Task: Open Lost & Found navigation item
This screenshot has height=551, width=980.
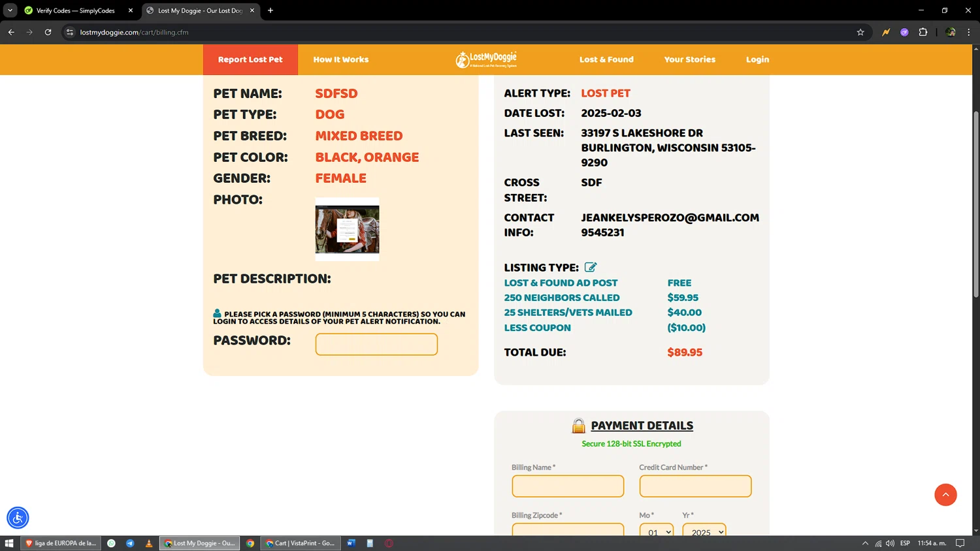Action: [x=606, y=59]
